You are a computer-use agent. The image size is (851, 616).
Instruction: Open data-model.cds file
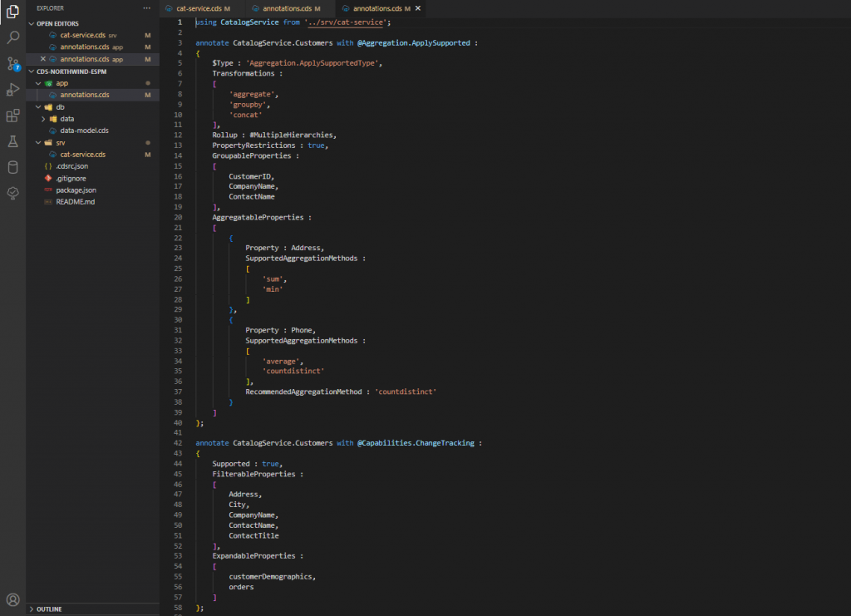92,131
